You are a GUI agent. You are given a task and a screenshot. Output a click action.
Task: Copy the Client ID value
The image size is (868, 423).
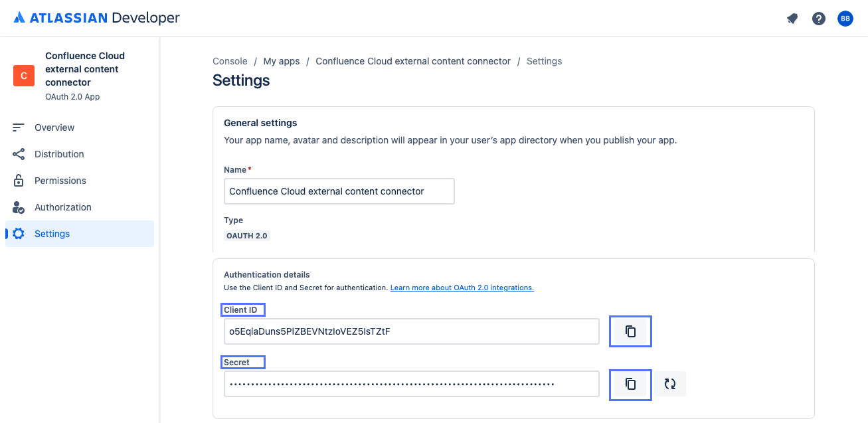630,331
